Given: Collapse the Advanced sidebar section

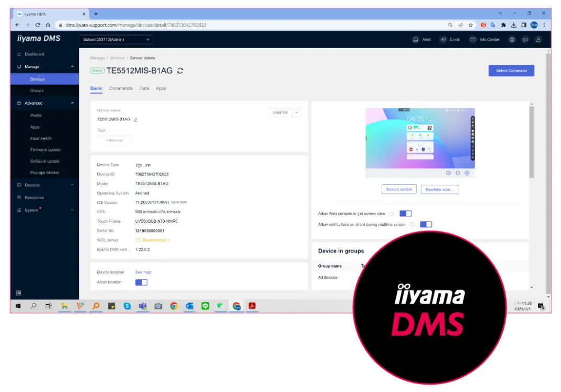Looking at the screenshot, I should click(72, 103).
